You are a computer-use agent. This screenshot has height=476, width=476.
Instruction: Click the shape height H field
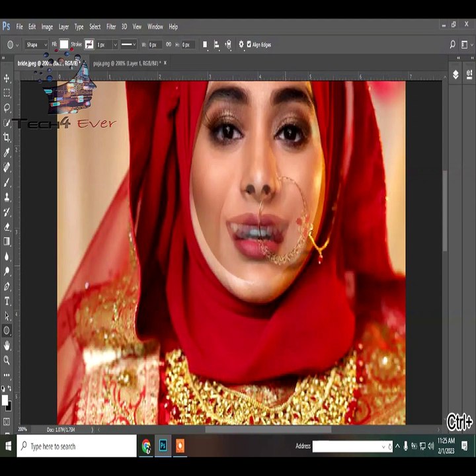coord(188,45)
